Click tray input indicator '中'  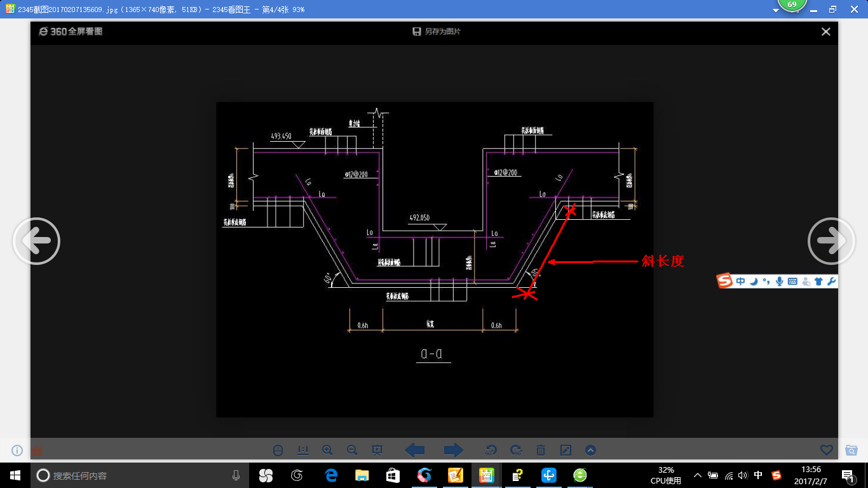[758, 475]
